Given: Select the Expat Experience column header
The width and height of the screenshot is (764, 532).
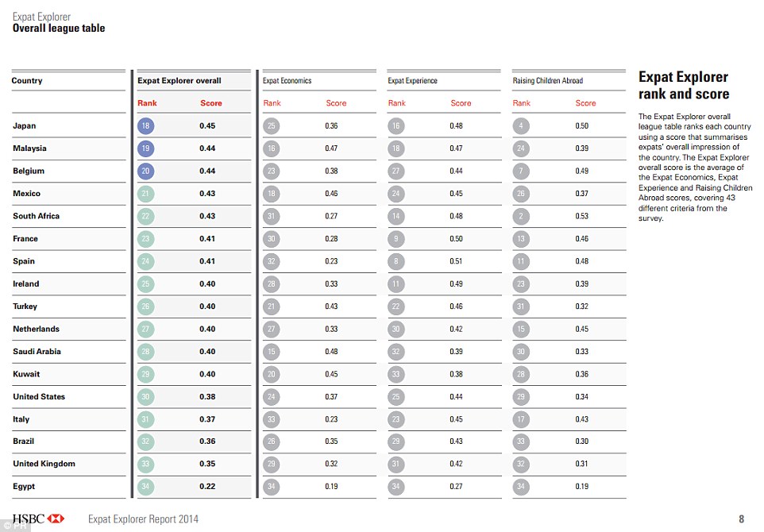Looking at the screenshot, I should (x=412, y=81).
